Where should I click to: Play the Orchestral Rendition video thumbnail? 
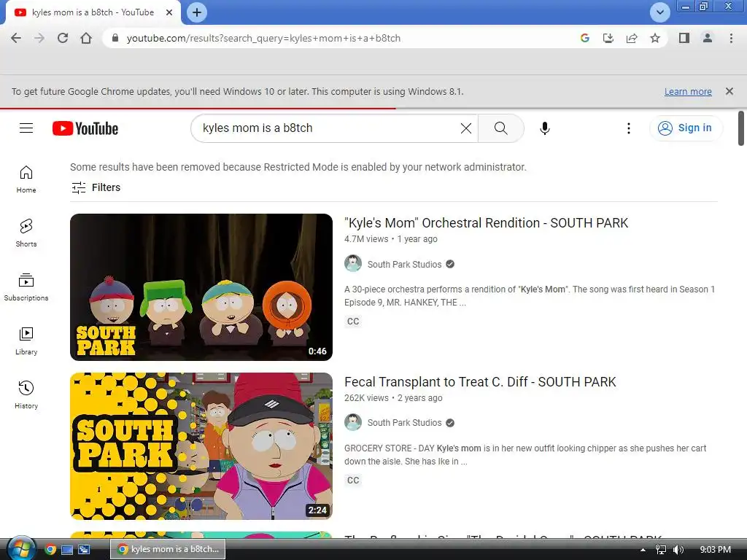(201, 287)
